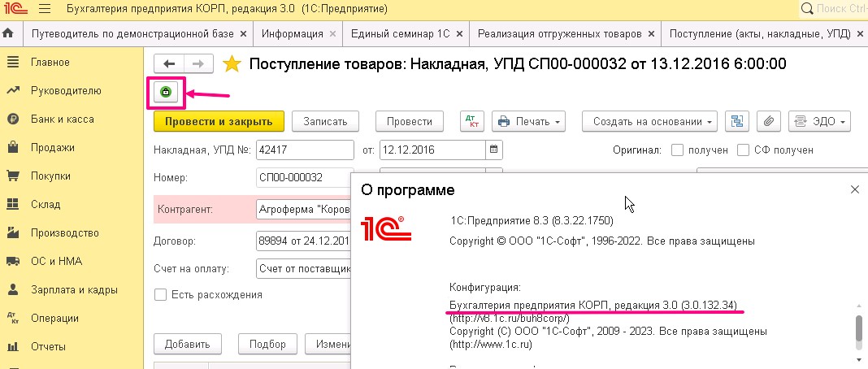Navigate back with the left arrow button
This screenshot has width=868, height=369.
click(x=168, y=64)
